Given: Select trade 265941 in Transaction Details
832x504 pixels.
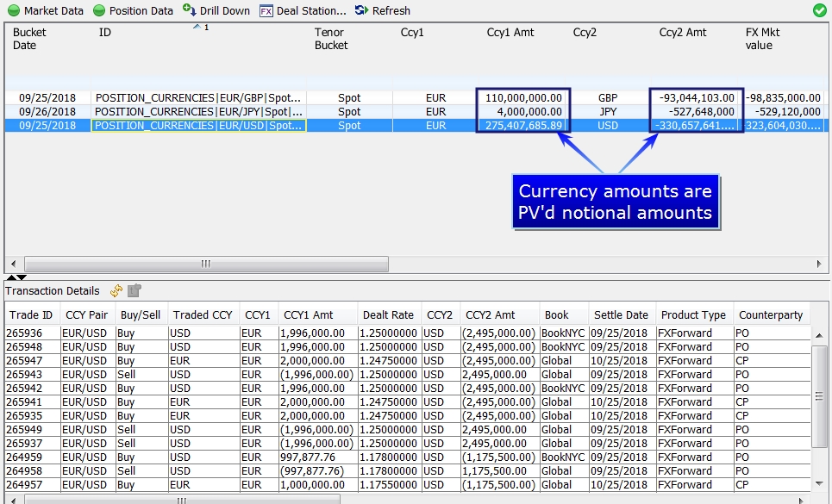Looking at the screenshot, I should tap(408, 401).
